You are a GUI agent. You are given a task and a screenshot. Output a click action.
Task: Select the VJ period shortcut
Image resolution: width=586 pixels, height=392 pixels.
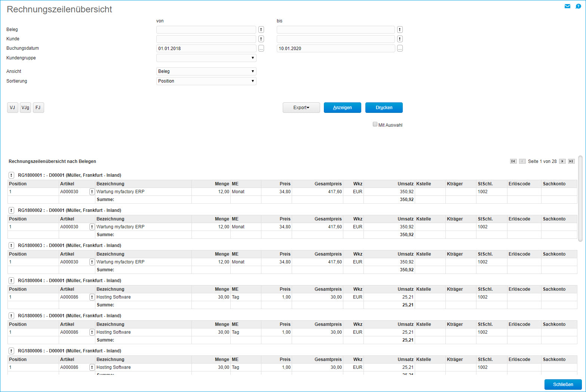pyautogui.click(x=12, y=108)
